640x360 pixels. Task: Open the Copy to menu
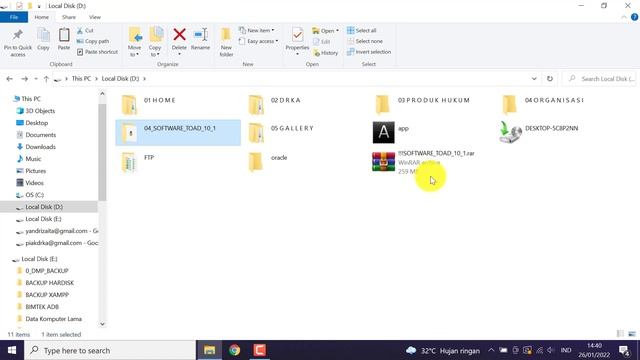tap(155, 42)
